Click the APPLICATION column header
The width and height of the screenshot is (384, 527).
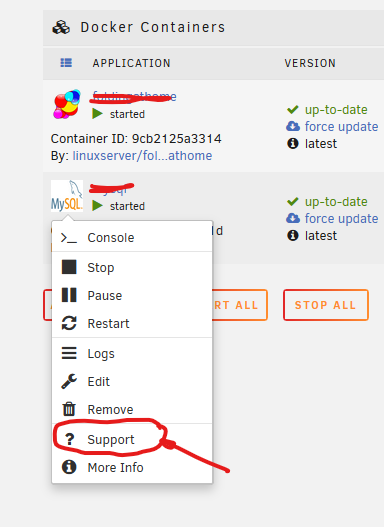tap(131, 63)
